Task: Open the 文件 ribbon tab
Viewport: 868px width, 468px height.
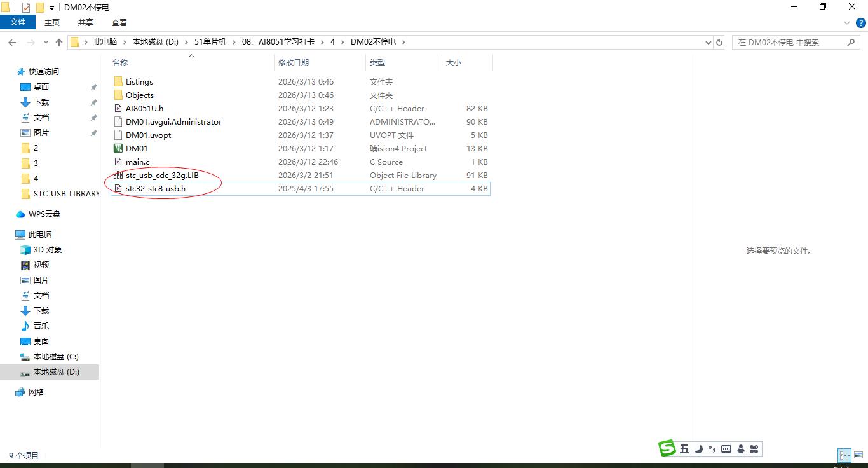Action: pyautogui.click(x=18, y=22)
